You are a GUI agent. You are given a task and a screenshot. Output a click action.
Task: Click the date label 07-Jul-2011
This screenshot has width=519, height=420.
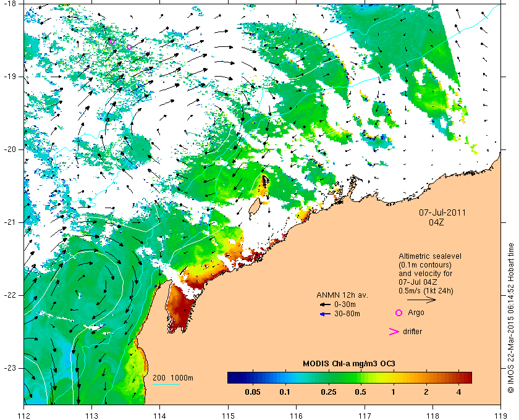pos(442,212)
